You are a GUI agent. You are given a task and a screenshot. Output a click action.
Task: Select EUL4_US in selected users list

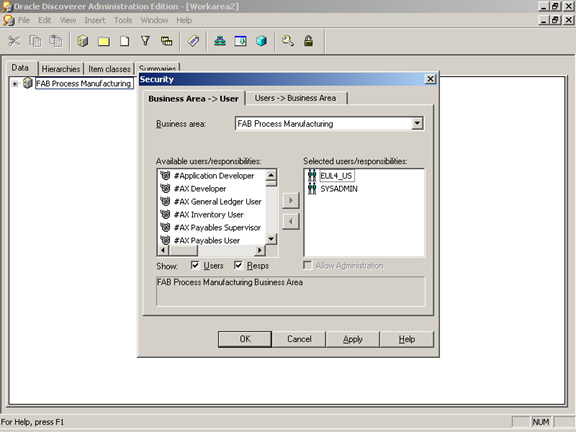(x=336, y=176)
